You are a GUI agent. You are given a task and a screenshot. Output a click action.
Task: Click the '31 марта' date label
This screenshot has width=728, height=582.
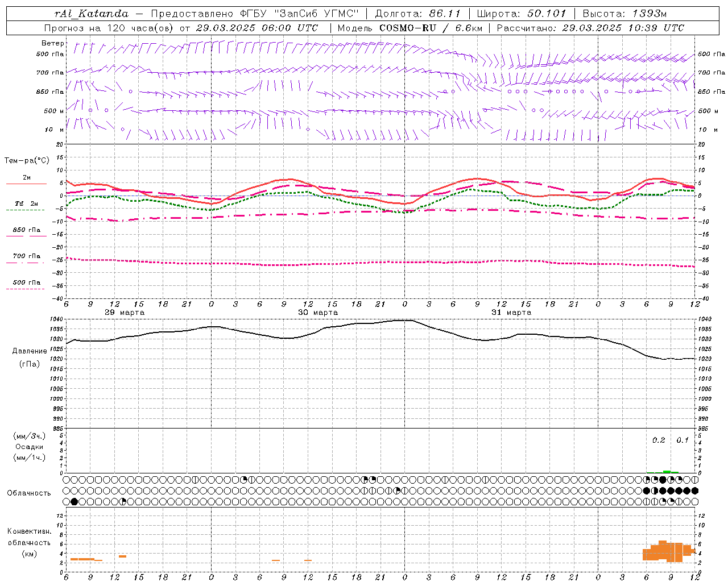(511, 312)
